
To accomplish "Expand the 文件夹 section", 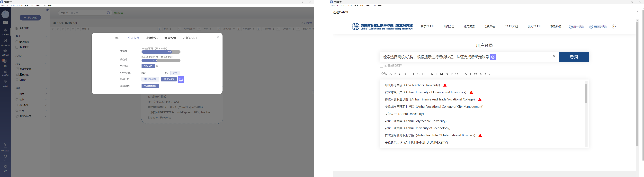I will click(45, 56).
